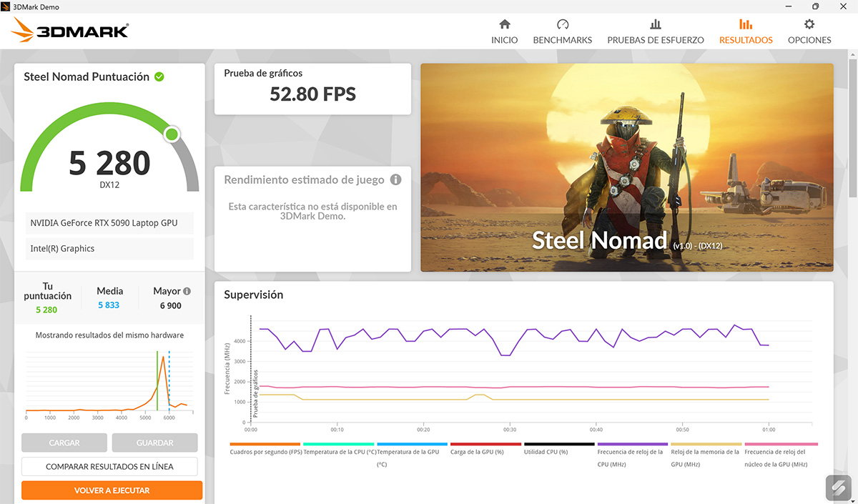
Task: Toggle the Carga de la GPU legend
Action: point(486,449)
